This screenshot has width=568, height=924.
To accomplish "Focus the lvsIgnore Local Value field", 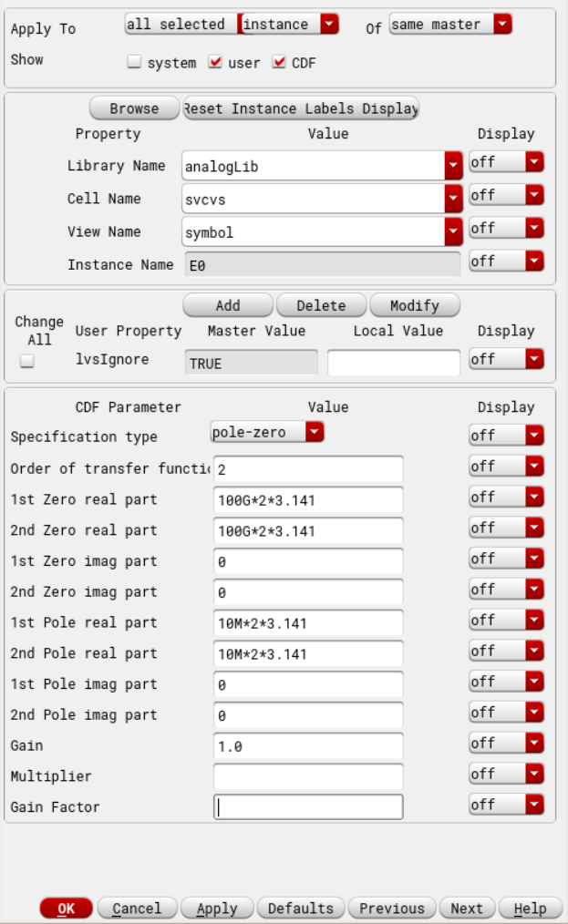I will click(x=394, y=363).
